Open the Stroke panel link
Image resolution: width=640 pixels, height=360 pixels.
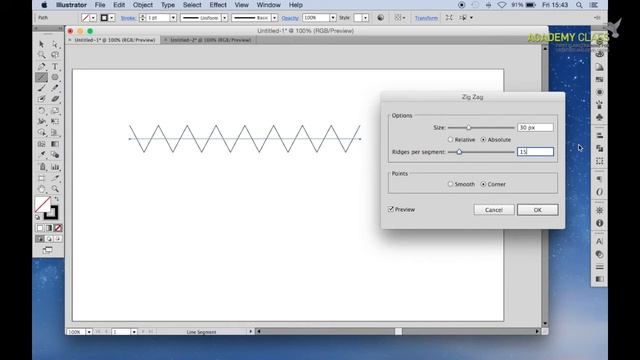coord(128,18)
